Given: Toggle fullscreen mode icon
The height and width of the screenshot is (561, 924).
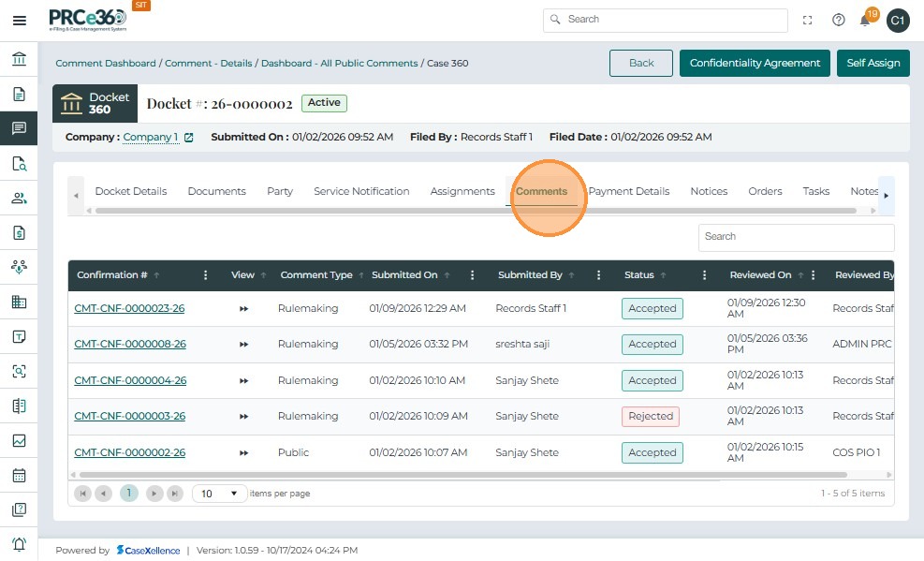Looking at the screenshot, I should pos(808,20).
